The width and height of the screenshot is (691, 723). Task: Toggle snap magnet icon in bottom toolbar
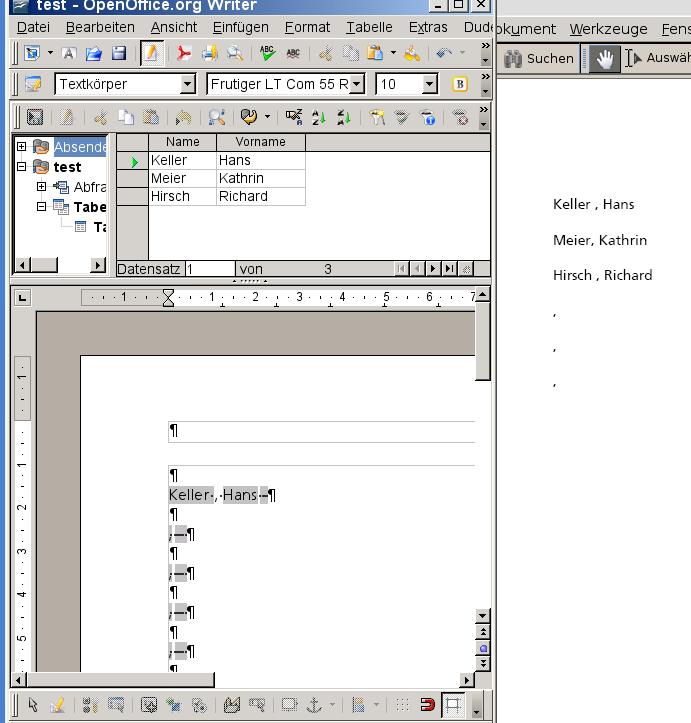tap(428, 705)
